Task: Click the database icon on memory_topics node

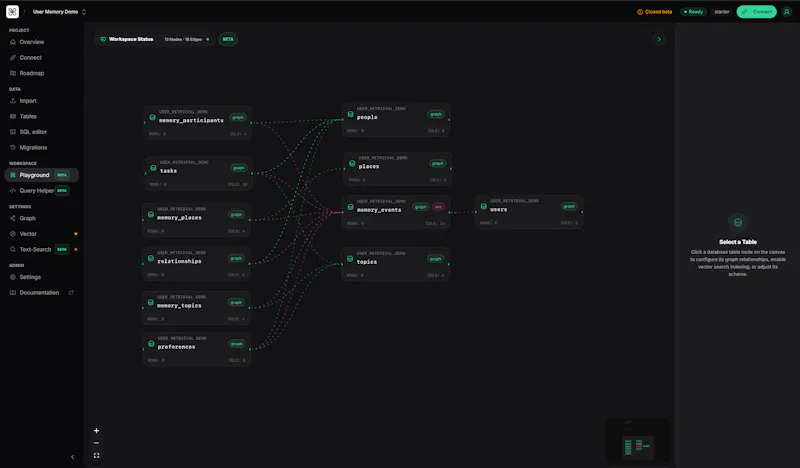Action: click(151, 302)
